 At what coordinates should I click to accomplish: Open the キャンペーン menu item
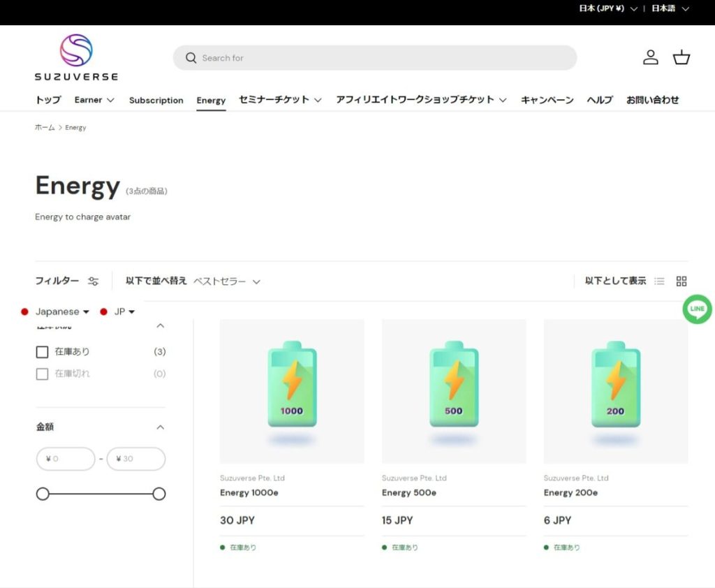(547, 100)
